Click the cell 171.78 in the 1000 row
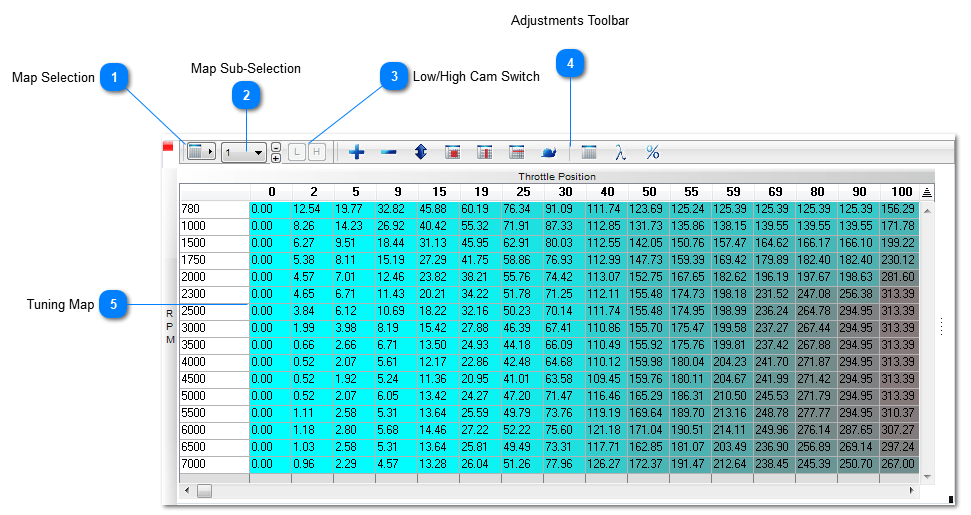 pyautogui.click(x=899, y=226)
